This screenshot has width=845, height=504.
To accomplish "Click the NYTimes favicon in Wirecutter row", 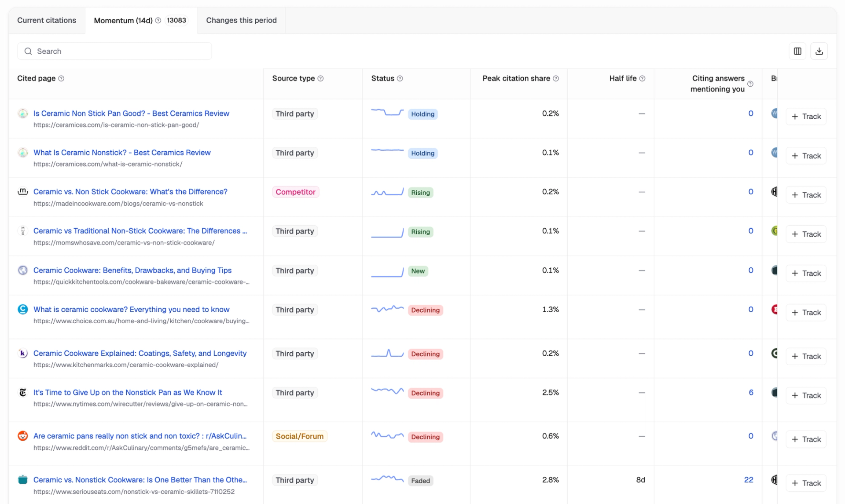I will pos(23,392).
